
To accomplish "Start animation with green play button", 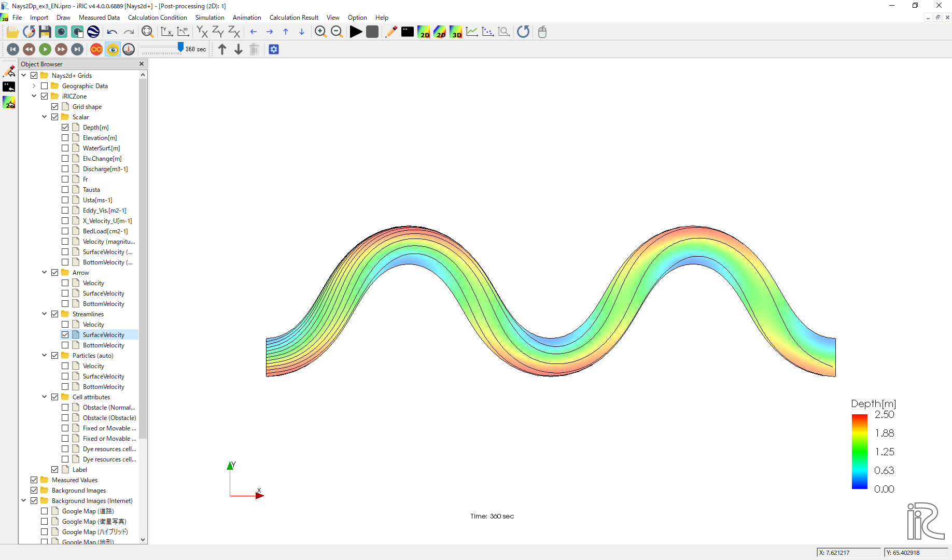I will (x=45, y=49).
